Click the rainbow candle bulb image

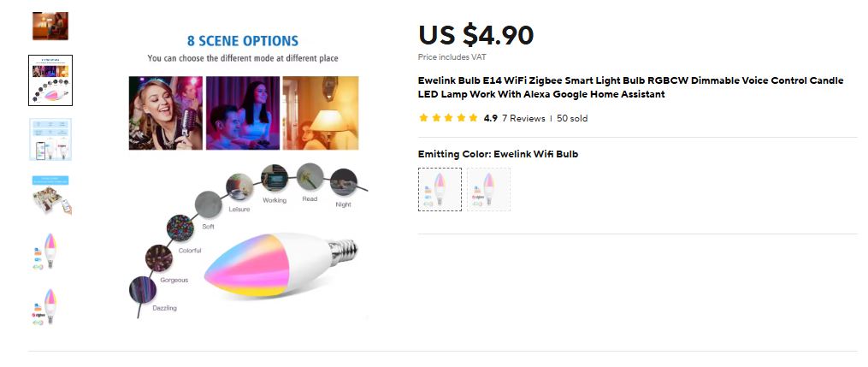(280, 267)
